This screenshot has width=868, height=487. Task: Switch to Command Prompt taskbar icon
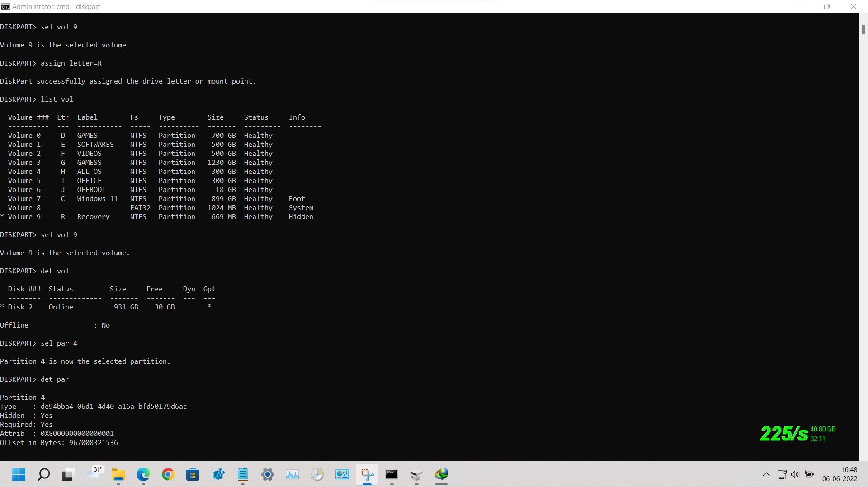[392, 474]
